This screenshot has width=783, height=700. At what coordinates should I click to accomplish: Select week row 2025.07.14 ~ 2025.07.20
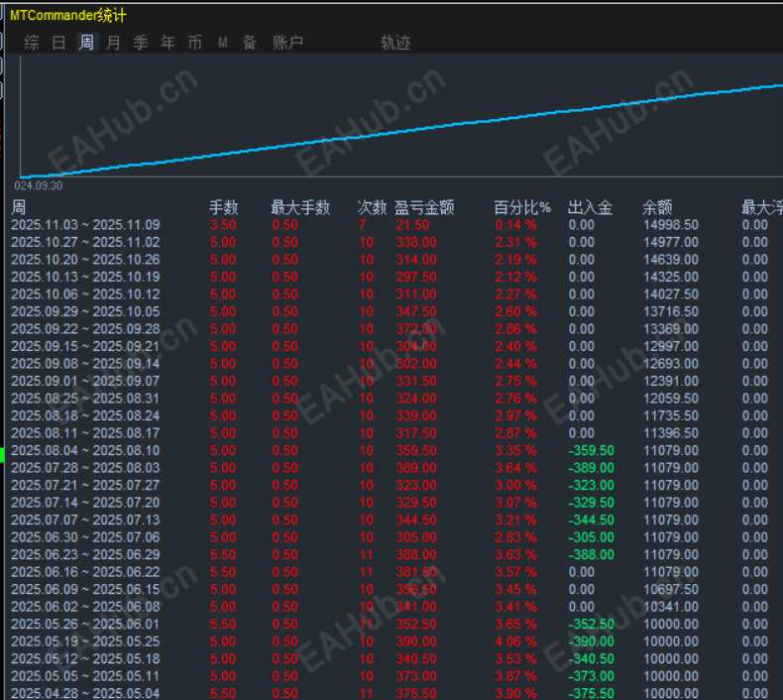(394, 503)
